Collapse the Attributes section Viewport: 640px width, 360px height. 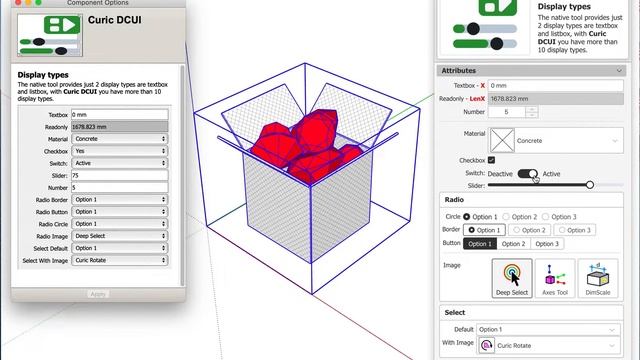pyautogui.click(x=619, y=71)
